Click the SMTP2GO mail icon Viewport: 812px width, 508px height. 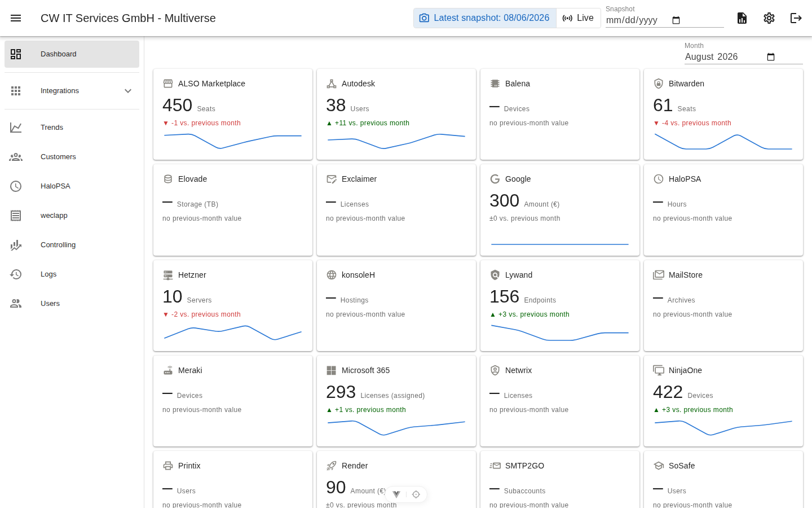click(495, 466)
